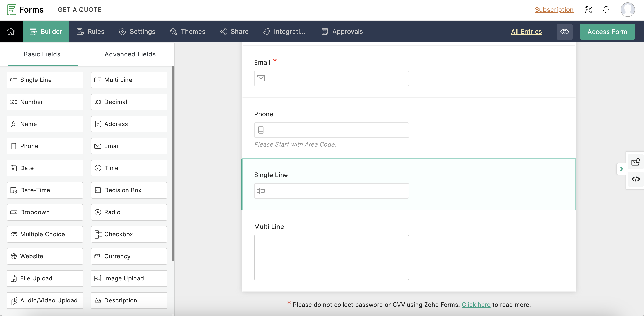Add a Decimal field

(x=129, y=102)
